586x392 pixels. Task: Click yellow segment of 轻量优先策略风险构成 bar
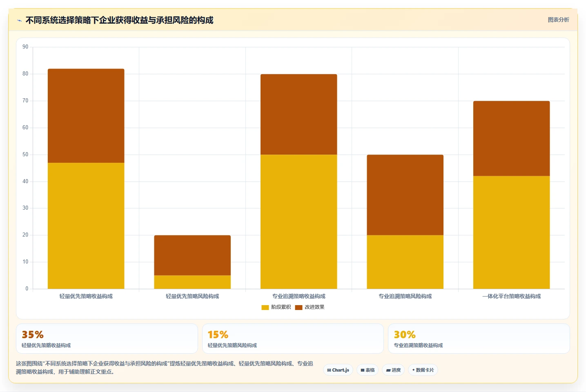point(192,282)
